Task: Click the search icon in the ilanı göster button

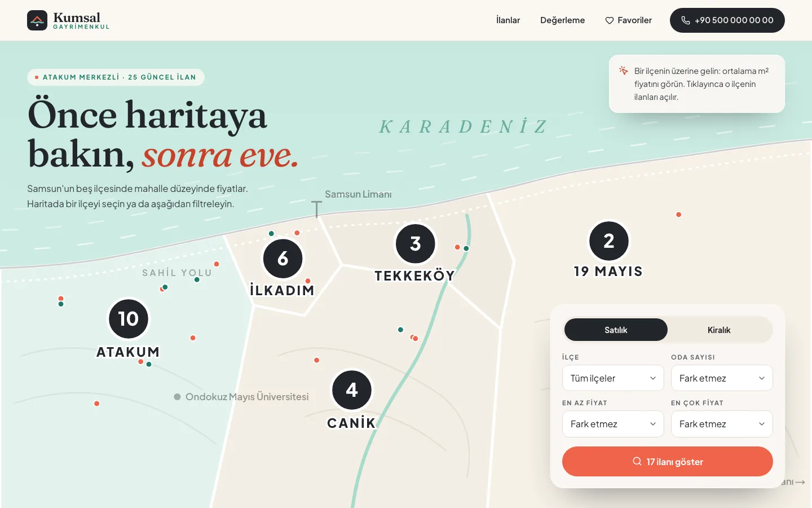Action: coord(637,461)
